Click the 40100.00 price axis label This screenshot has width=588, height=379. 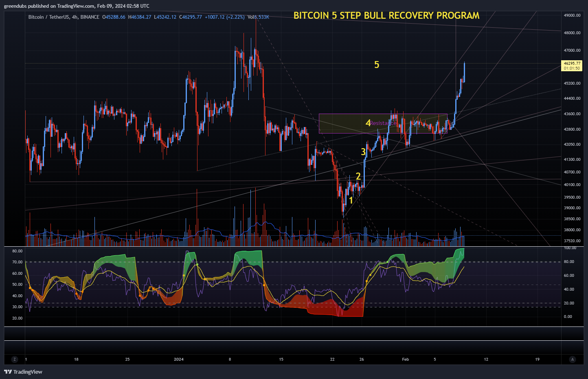(572, 184)
